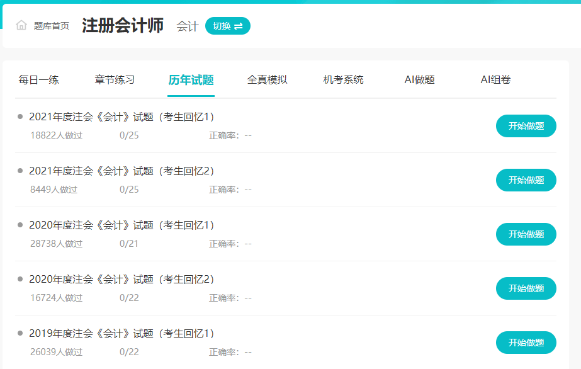
Task: Open title 2021年度注会《会计》试题（考生回忆1）
Action: point(122,117)
